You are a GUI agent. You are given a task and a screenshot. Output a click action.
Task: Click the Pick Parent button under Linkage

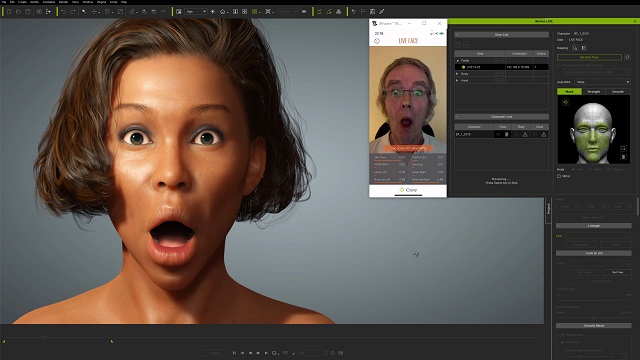click(x=581, y=244)
